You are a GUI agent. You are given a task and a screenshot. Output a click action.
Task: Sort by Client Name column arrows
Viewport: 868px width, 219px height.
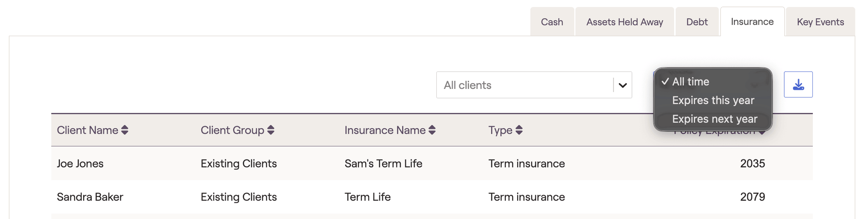coord(125,130)
